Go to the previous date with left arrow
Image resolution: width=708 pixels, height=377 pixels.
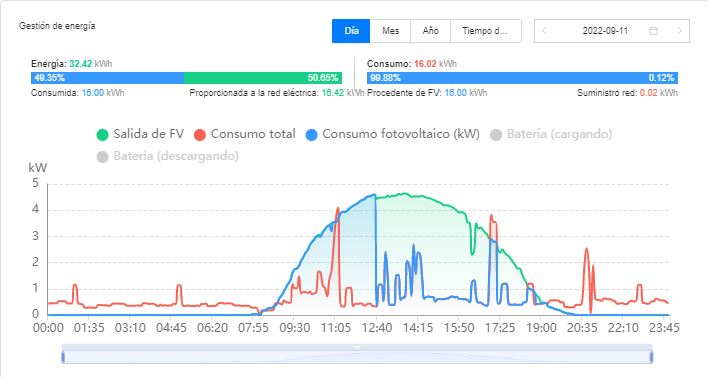pyautogui.click(x=544, y=31)
